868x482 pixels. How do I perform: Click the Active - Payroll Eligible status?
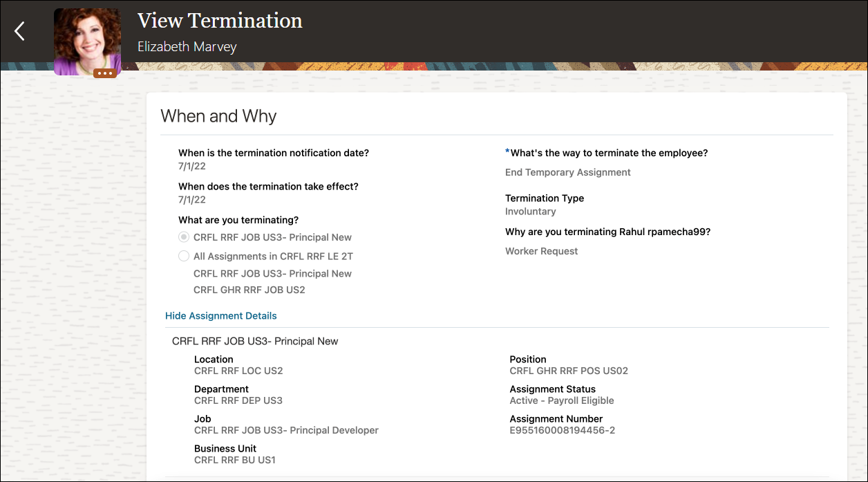click(562, 400)
